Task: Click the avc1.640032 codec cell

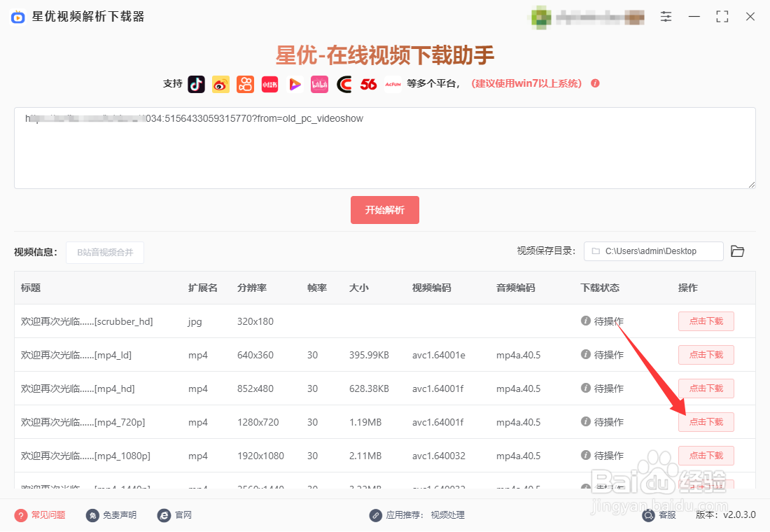Action: (x=438, y=456)
